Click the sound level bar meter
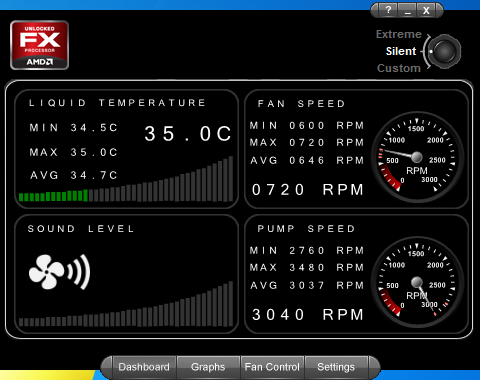The image size is (480, 380). coord(126,304)
